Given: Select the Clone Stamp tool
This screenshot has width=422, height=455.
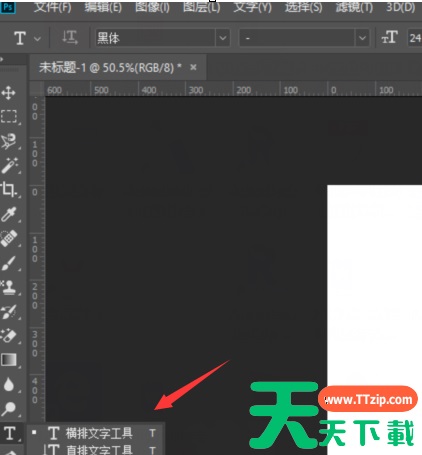Looking at the screenshot, I should 8,287.
